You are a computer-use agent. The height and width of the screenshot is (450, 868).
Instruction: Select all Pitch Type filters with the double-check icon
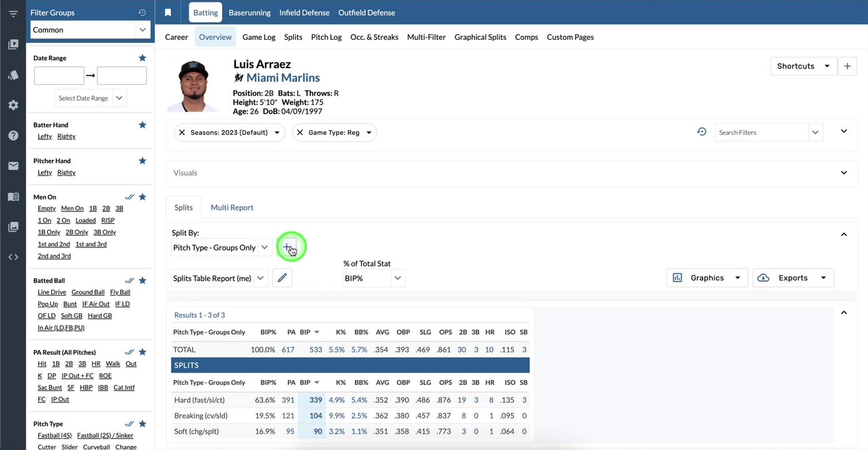click(x=129, y=424)
